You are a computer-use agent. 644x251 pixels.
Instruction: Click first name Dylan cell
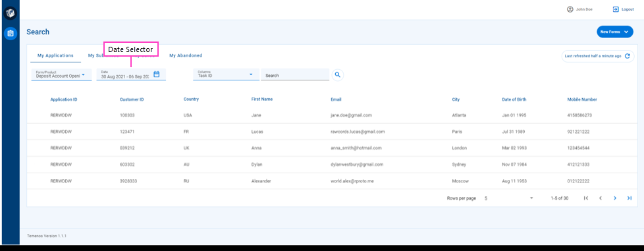[x=257, y=164]
